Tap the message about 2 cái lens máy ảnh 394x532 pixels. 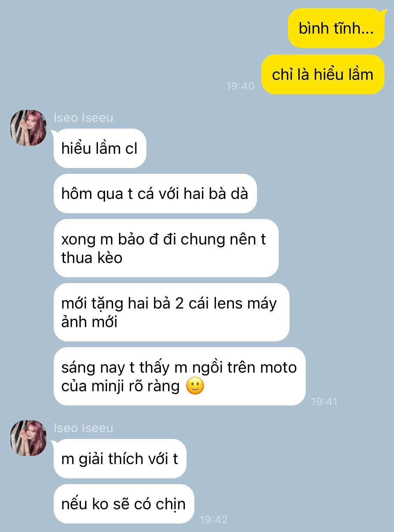pyautogui.click(x=172, y=312)
